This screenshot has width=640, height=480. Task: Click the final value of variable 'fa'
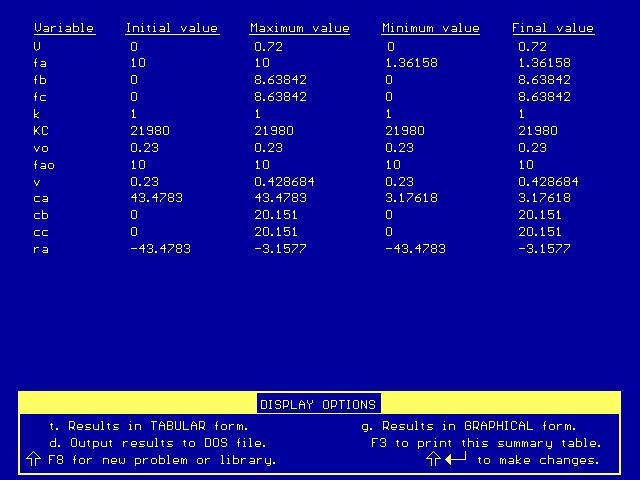tap(544, 62)
